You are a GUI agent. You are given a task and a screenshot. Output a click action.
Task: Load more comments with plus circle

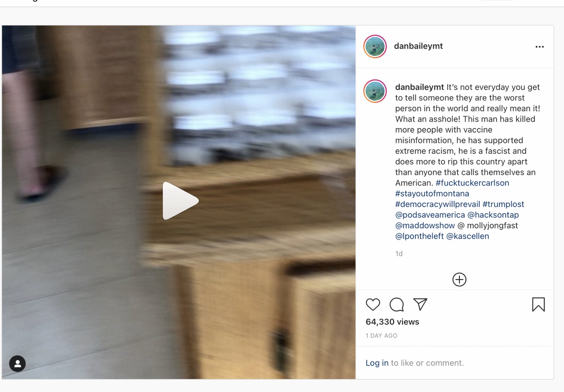(x=459, y=280)
